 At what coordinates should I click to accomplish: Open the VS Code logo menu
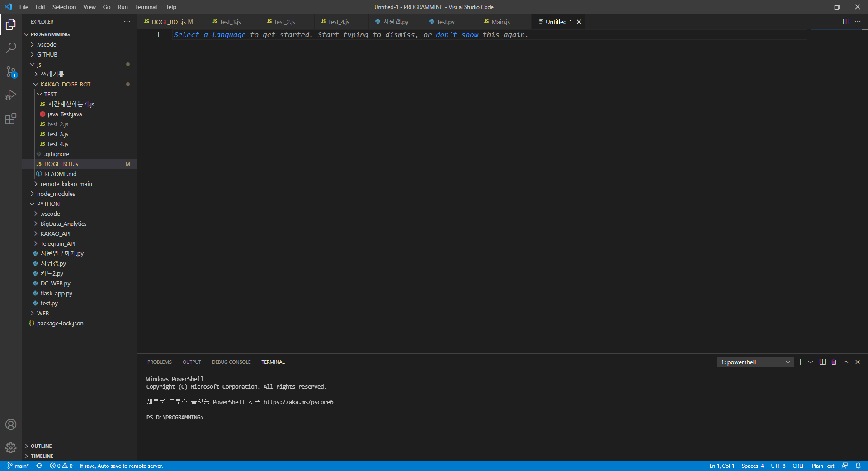coord(8,7)
